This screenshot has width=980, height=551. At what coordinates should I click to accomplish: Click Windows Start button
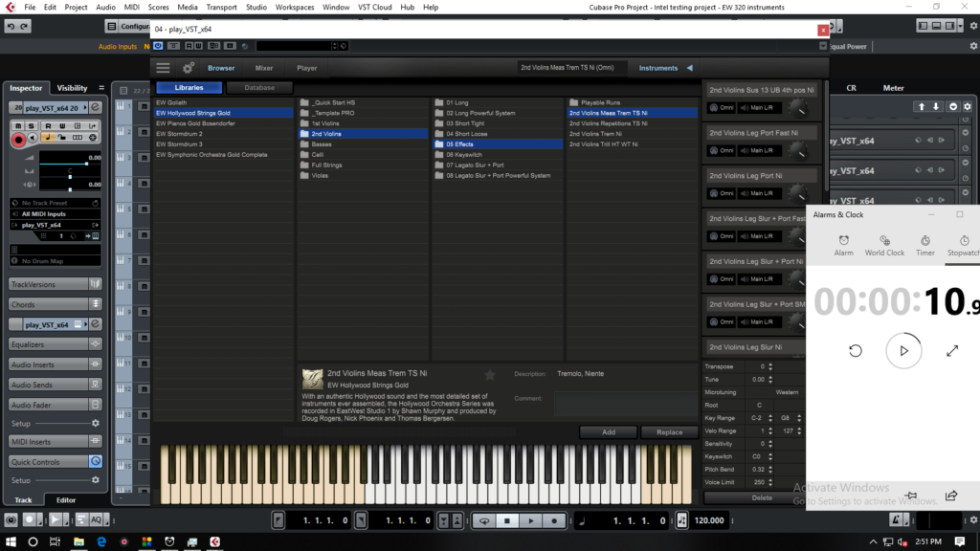[11, 541]
